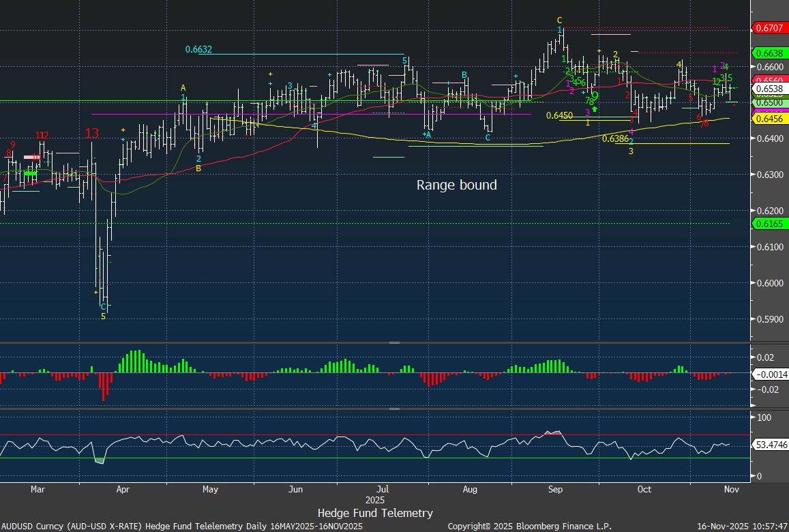Click the yellow 0.6450 level label
Screen dimensions: 789x532
(559, 116)
